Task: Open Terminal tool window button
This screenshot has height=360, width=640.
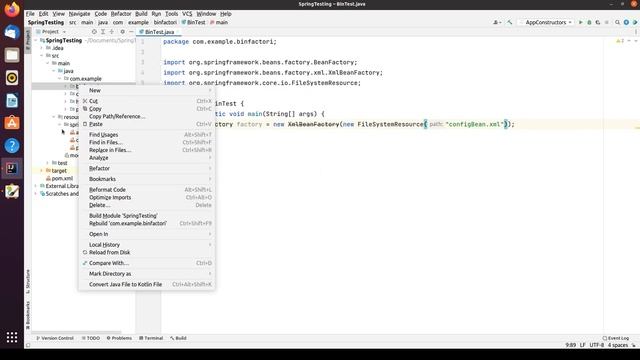Action: point(151,338)
